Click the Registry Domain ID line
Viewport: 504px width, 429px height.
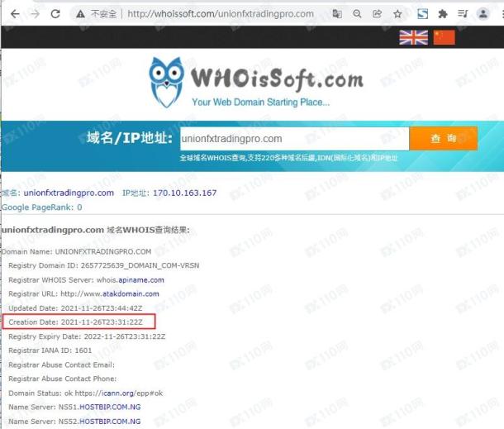[x=104, y=265]
